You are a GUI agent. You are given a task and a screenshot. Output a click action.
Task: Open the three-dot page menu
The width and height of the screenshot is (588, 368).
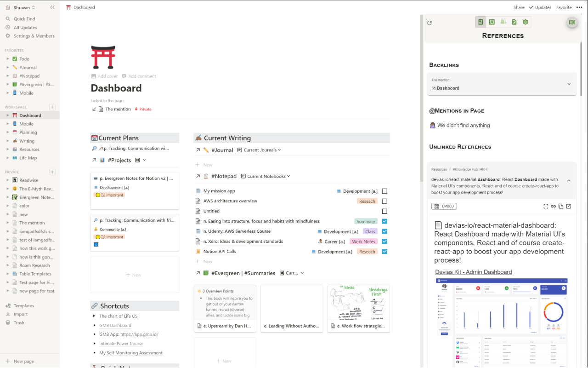tap(579, 7)
